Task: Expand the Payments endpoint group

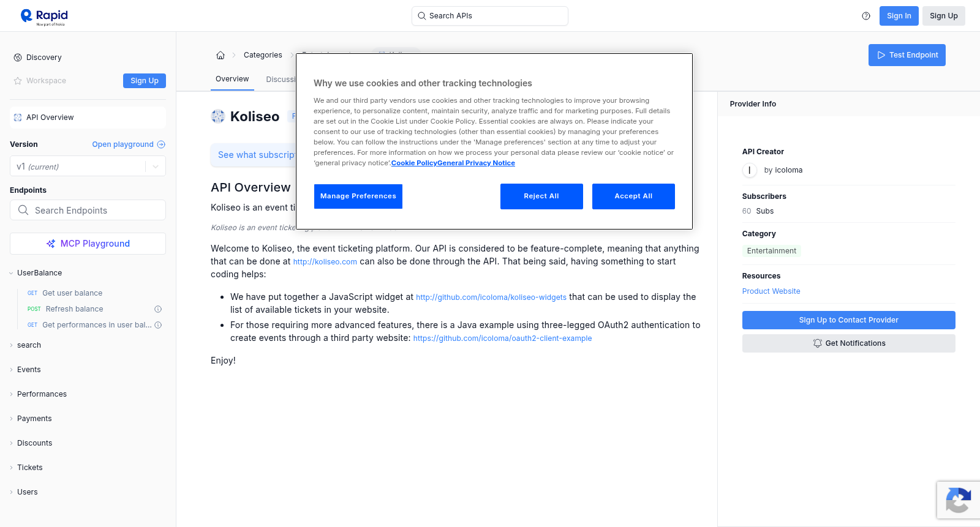Action: (34, 419)
